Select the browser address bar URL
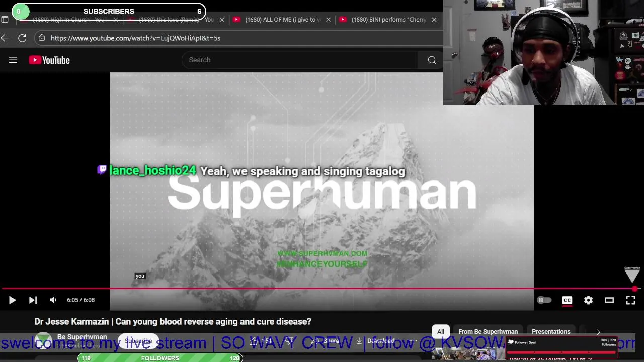644x362 pixels. 136,38
